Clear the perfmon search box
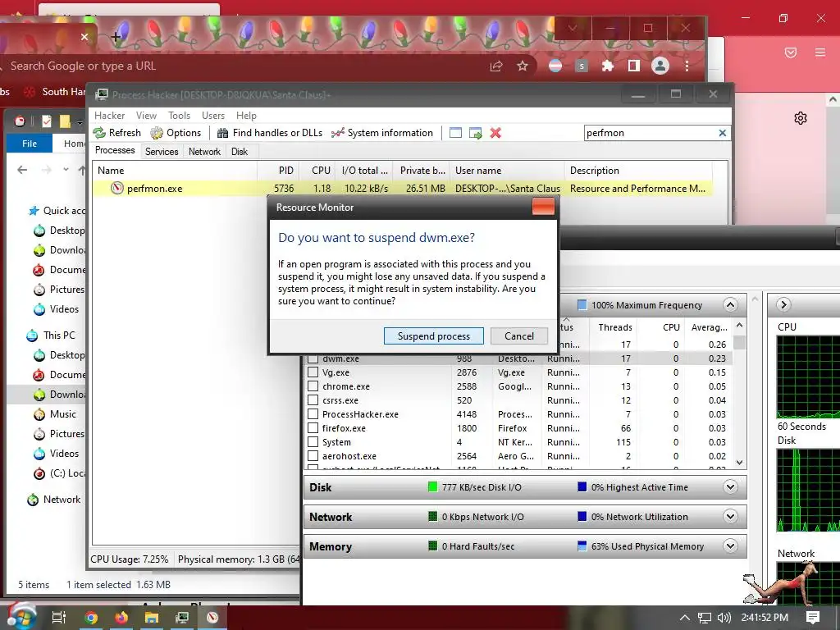Viewport: 840px width, 630px height. pyautogui.click(x=722, y=133)
